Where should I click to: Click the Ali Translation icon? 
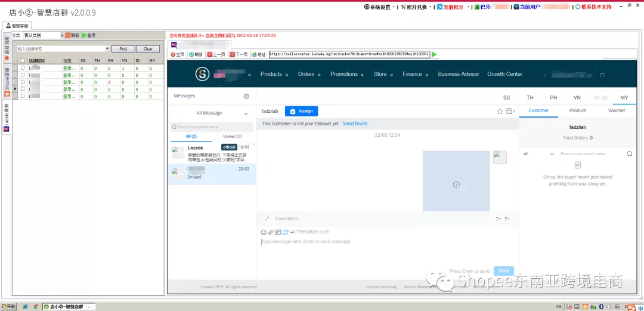tap(286, 232)
